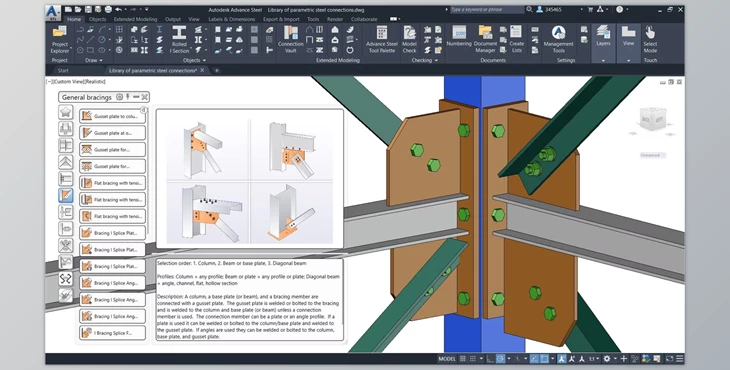Screen dimensions: 730x370
Task: Close the General bracings palette
Action: pos(145,97)
